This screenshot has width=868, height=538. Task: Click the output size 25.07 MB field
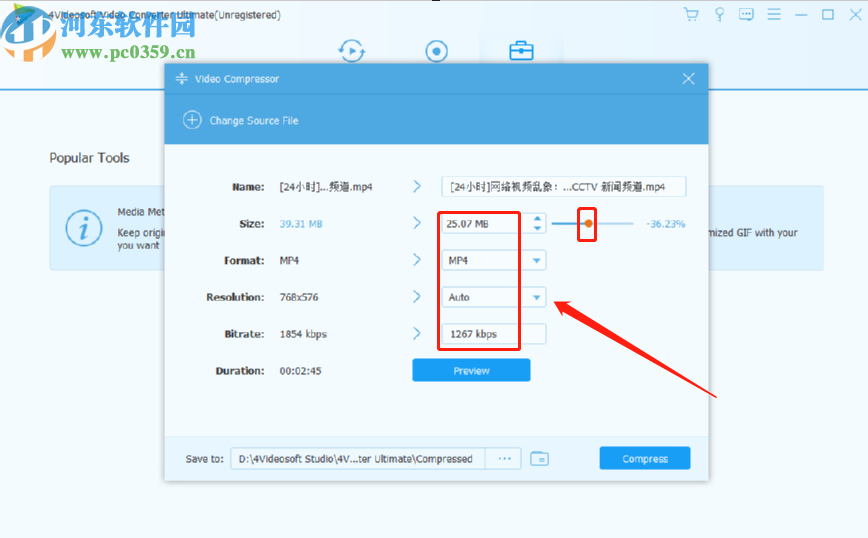[x=484, y=224]
